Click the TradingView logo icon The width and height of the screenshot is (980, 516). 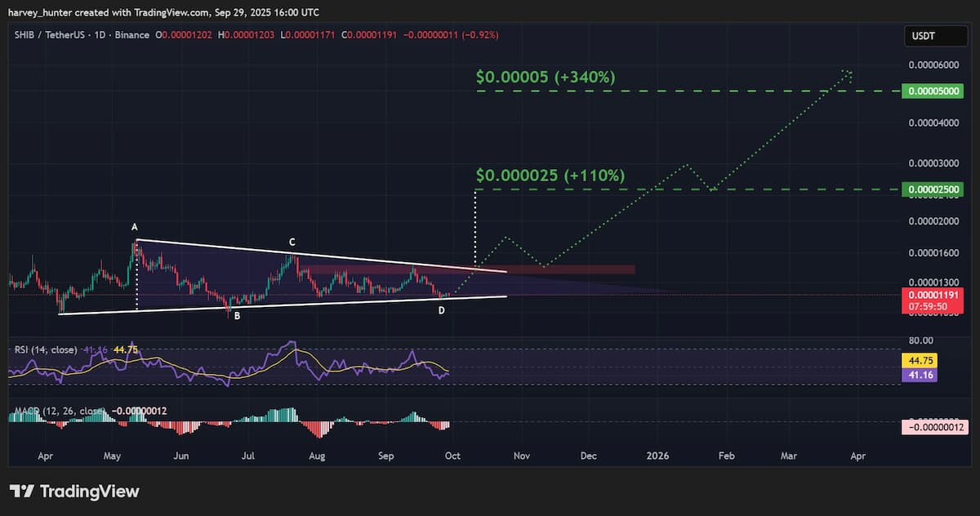(x=22, y=492)
